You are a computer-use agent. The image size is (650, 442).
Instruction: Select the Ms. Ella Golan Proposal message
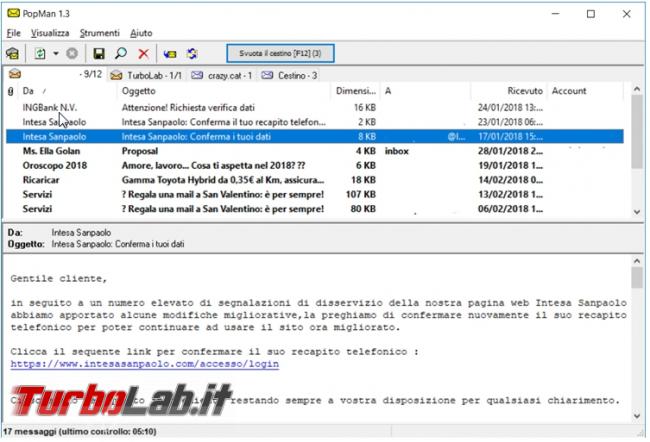coord(315,151)
